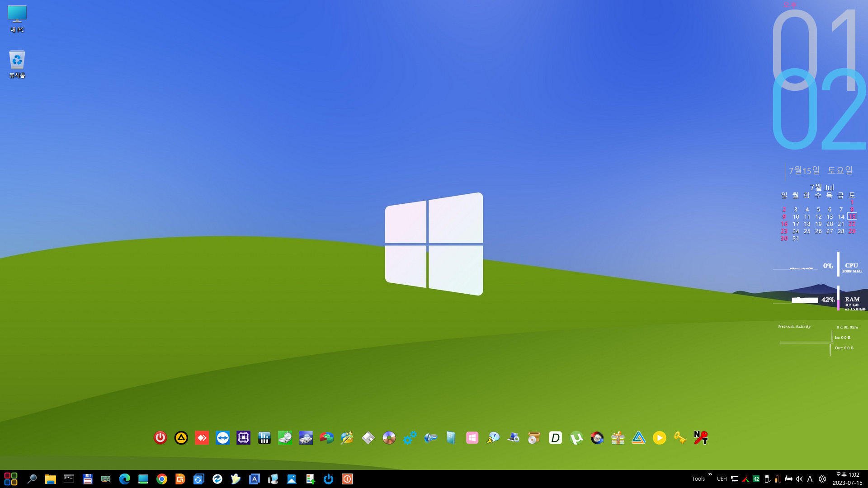The width and height of the screenshot is (868, 488).
Task: Select highlighted date 15 in the calendar
Action: [x=852, y=216]
